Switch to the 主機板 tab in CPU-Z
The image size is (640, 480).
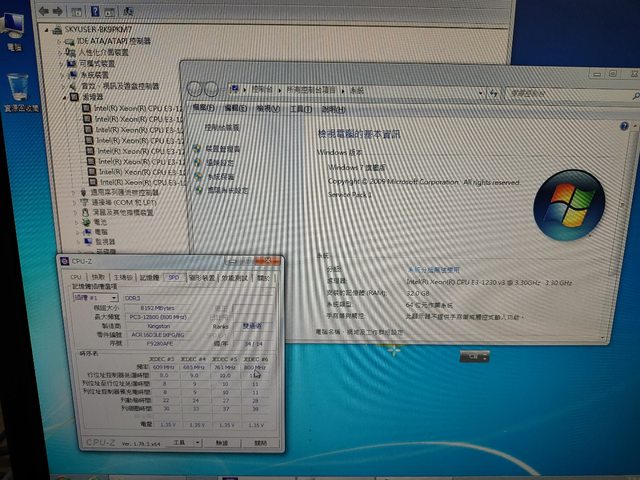pos(123,277)
